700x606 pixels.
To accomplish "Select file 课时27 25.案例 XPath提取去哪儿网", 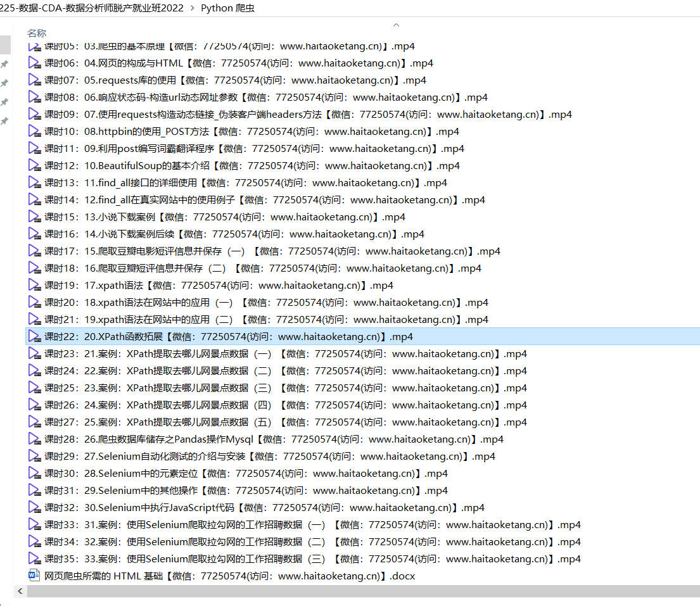I will click(x=285, y=422).
